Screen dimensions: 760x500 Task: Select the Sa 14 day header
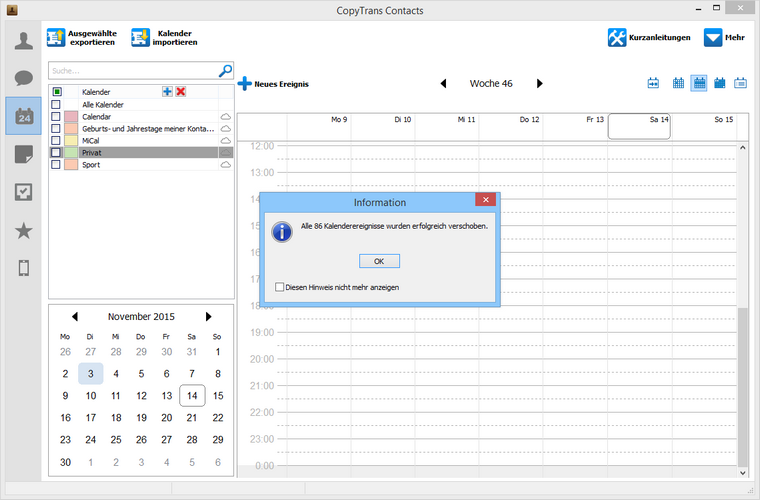[x=639, y=126]
